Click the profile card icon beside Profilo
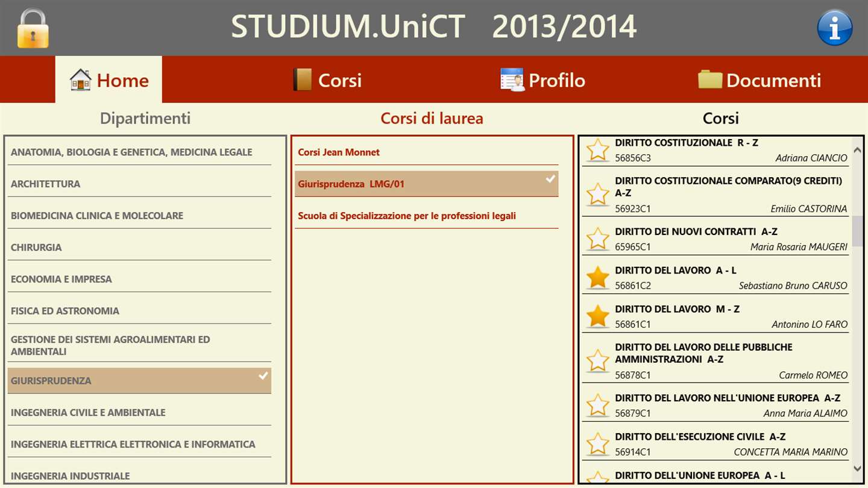868x488 pixels. tap(512, 80)
